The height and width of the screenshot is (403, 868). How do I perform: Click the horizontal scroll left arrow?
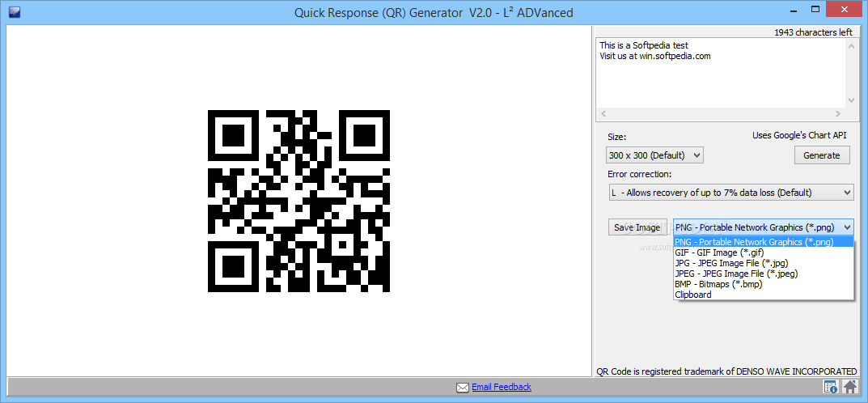603,114
